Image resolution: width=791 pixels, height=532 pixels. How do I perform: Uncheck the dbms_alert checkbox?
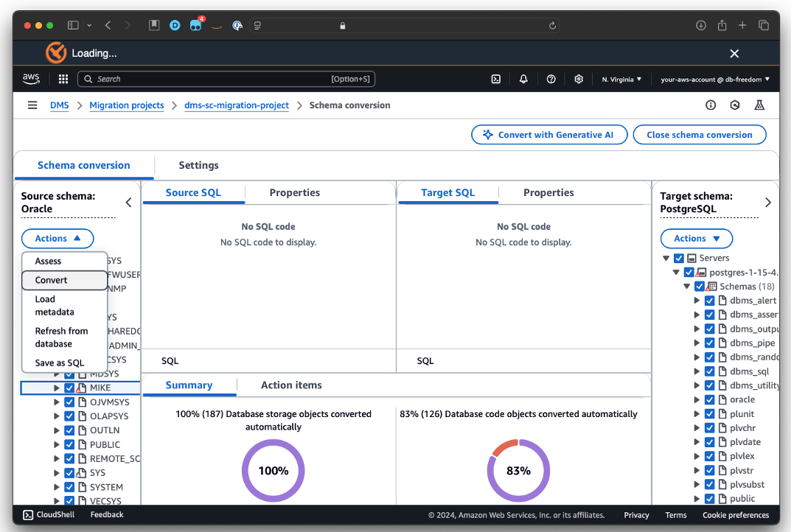click(709, 301)
